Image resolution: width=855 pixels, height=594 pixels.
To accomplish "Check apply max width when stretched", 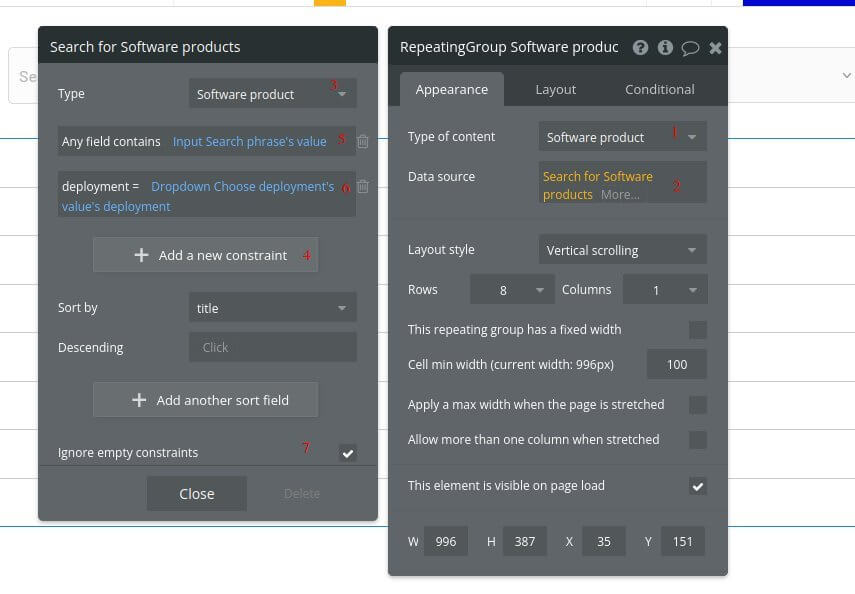I will pyautogui.click(x=698, y=405).
